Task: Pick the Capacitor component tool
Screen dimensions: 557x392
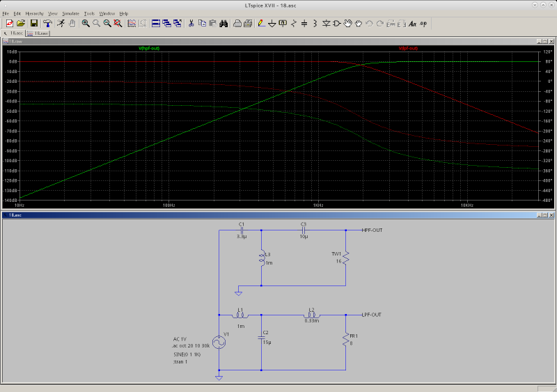Action: [304, 23]
